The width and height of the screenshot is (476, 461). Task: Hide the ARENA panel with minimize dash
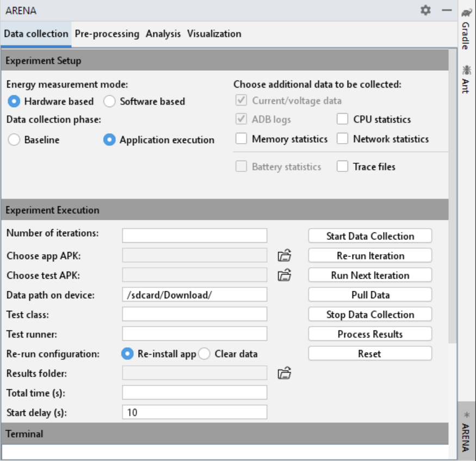coord(447,10)
